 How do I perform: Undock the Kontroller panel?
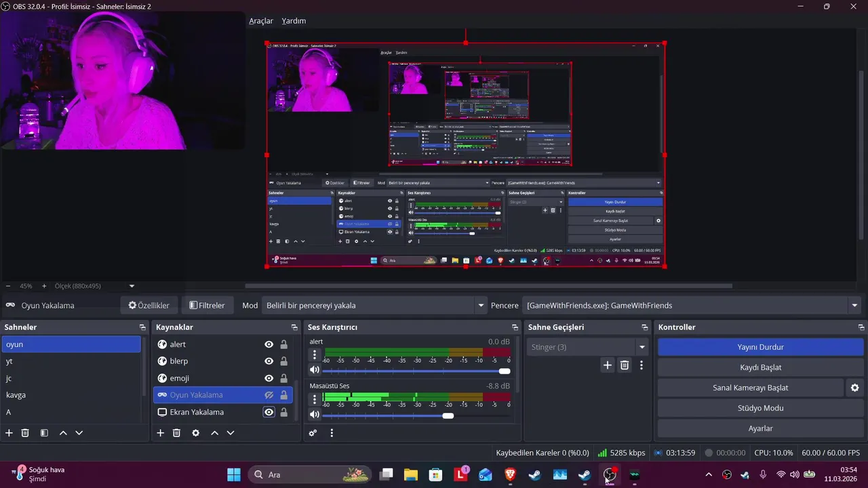pyautogui.click(x=861, y=327)
